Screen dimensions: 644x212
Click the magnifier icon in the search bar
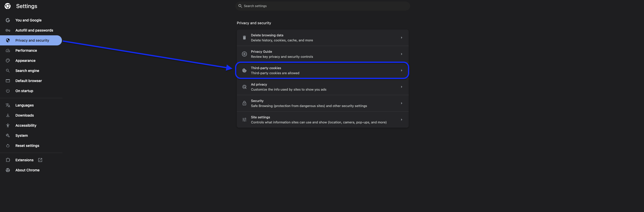point(240,6)
